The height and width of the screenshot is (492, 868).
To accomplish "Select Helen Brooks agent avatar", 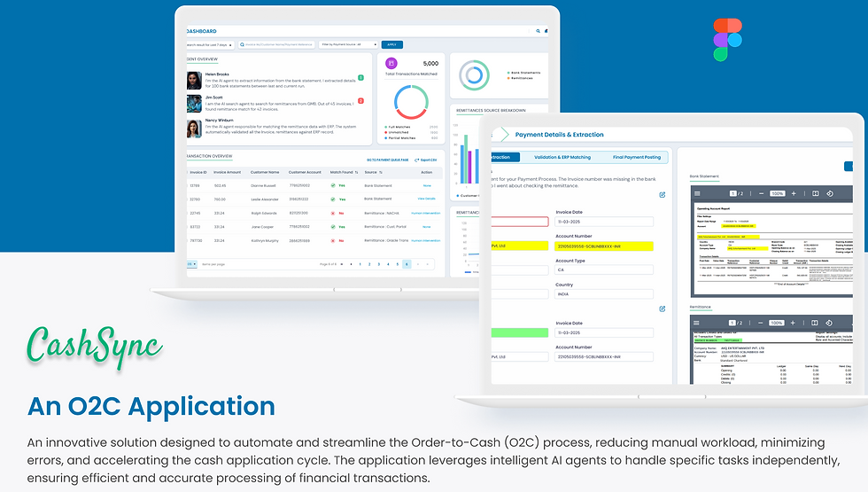I will point(194,81).
